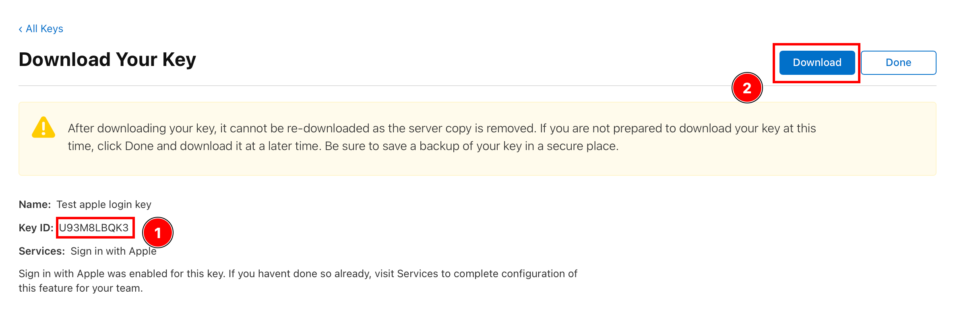Click the Sign in with Apple service text
The height and width of the screenshot is (317, 980).
(114, 251)
